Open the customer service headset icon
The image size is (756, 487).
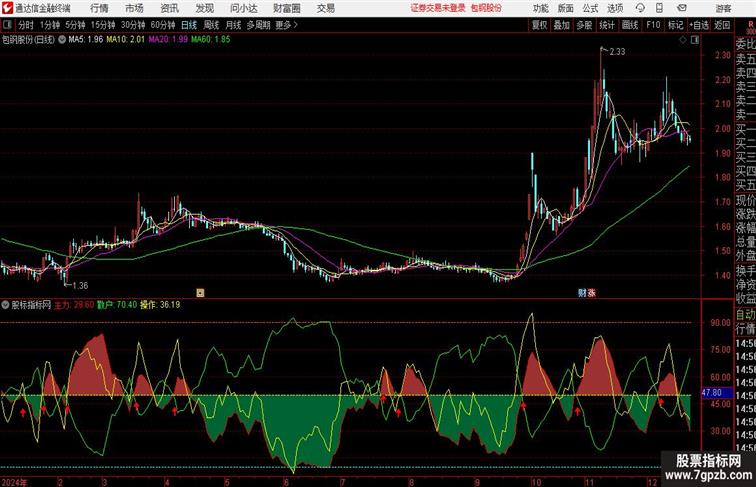pos(640,8)
